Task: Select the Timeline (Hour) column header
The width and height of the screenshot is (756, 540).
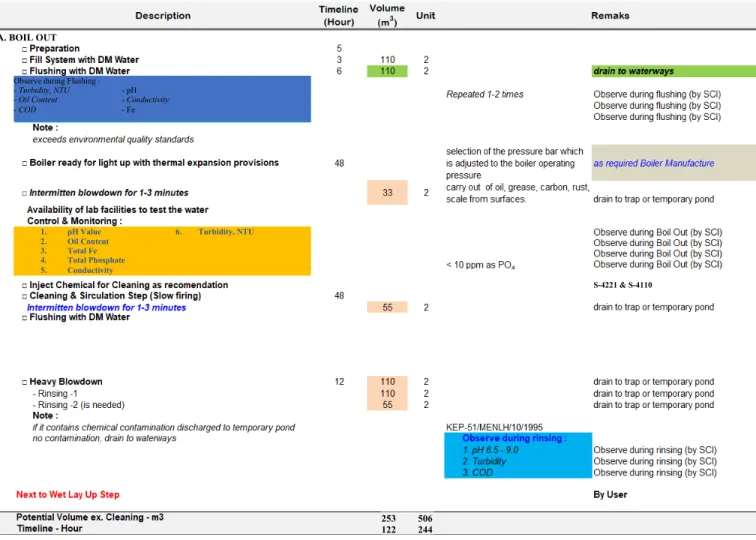Action: click(339, 15)
